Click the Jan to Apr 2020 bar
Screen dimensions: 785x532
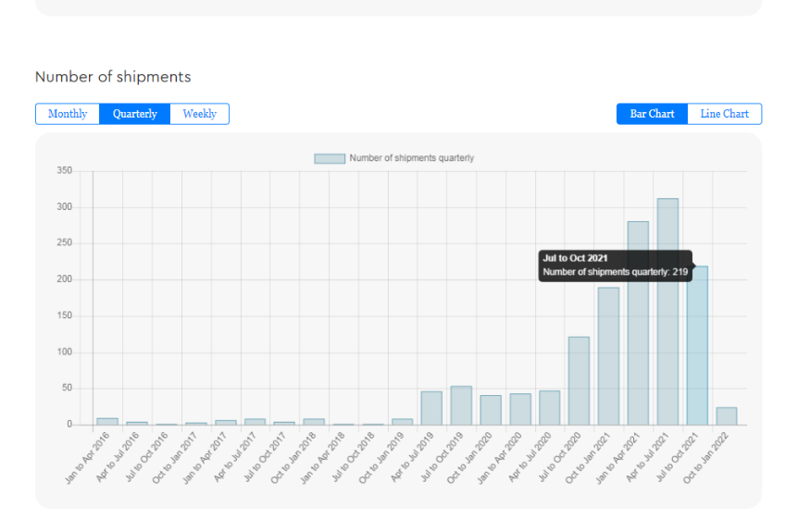click(x=519, y=410)
